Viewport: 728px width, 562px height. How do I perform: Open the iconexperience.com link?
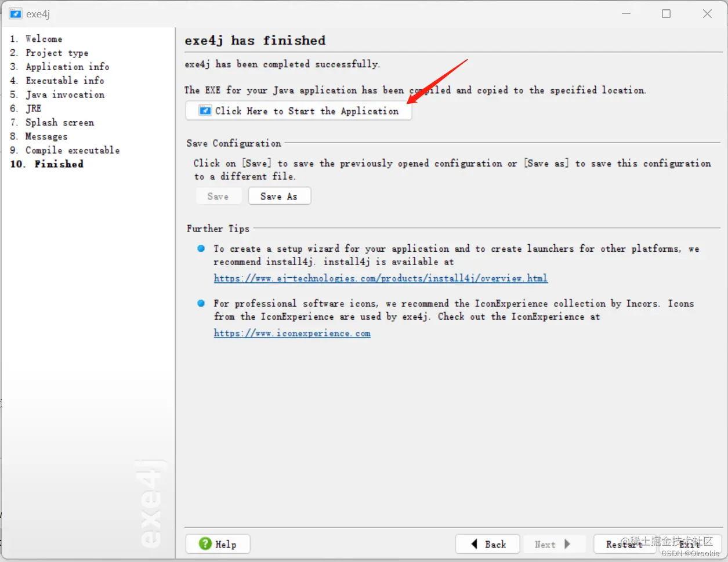coord(292,333)
